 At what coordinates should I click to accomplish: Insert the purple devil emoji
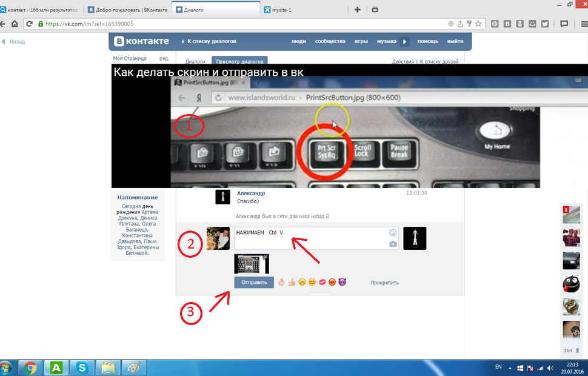[342, 282]
